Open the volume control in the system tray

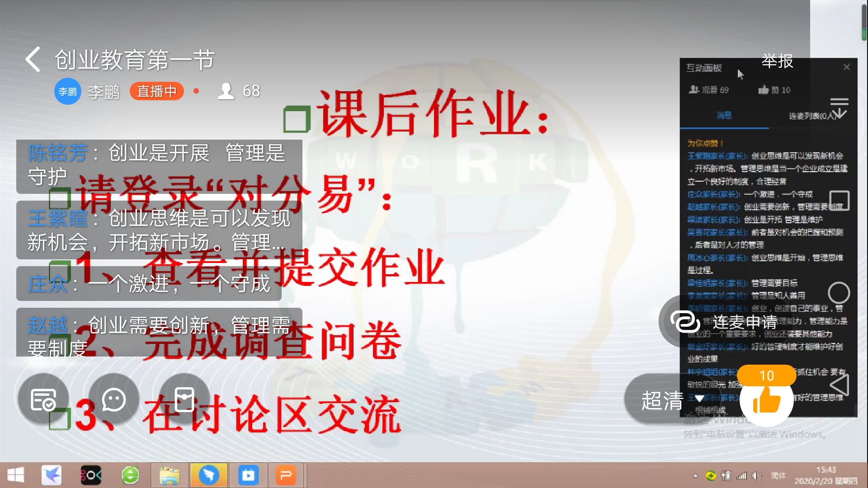click(756, 475)
